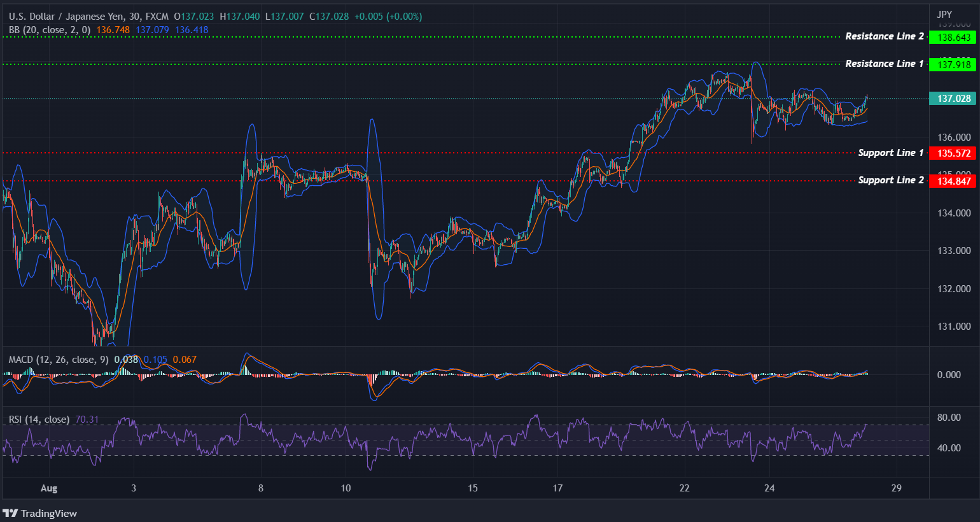This screenshot has width=980, height=522.
Task: Click the orange 136.748 basis value in BB legend
Action: tap(112, 30)
